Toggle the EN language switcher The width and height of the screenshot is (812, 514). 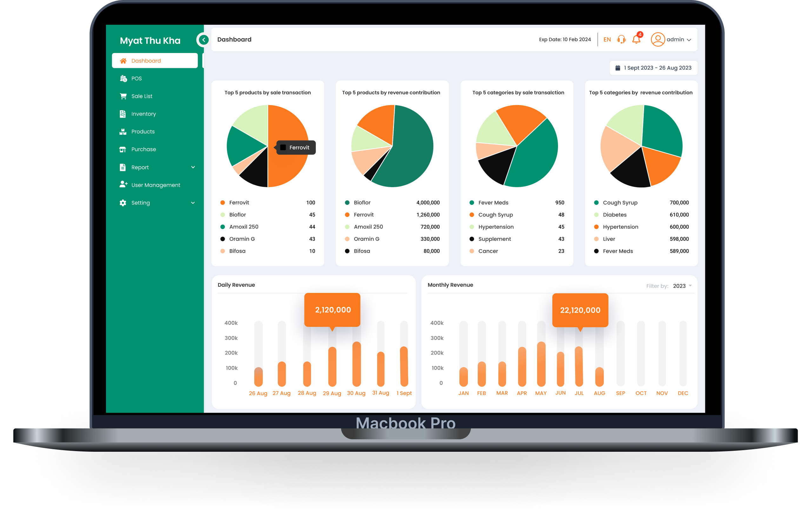[x=606, y=39]
